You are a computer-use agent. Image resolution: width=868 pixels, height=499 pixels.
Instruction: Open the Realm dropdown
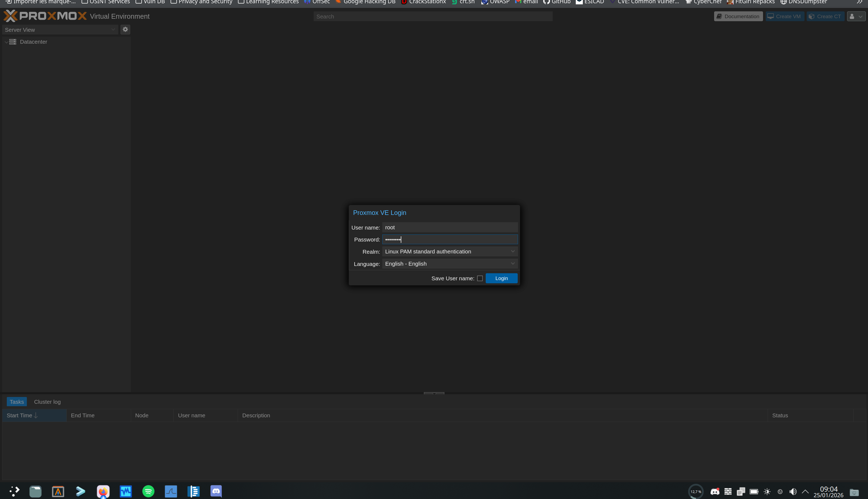[x=450, y=252]
